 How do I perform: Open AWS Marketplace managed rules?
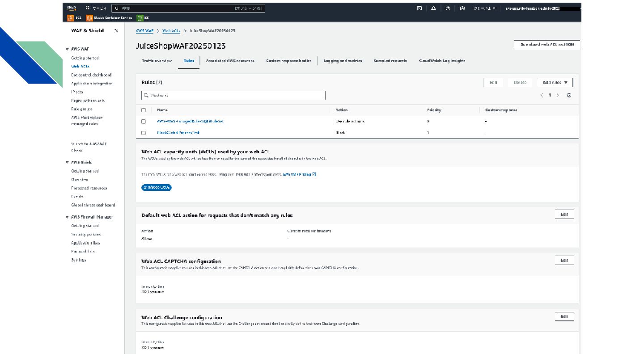coord(87,121)
